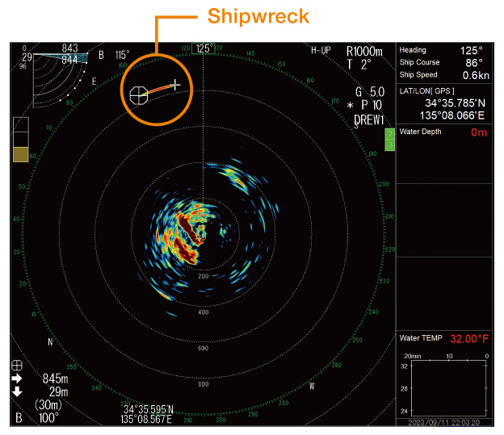Viewport: 504px width, 435px height.
Task: Click the 34°35.785'N latitude readout
Action: point(456,103)
